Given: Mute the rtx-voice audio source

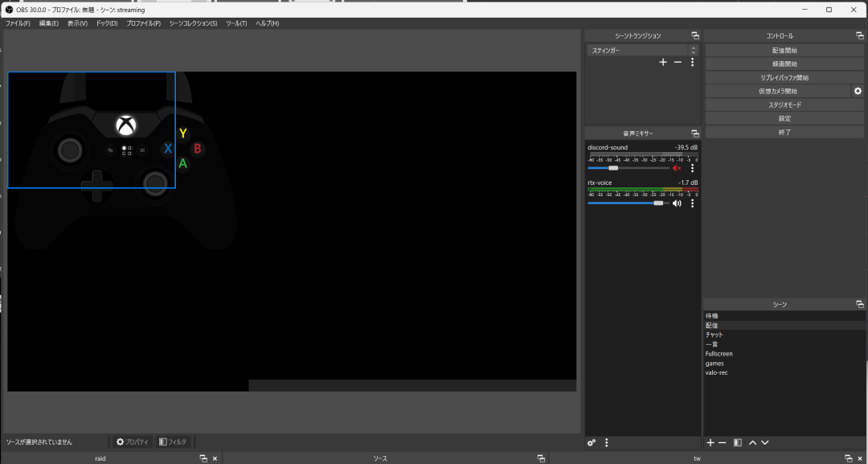Looking at the screenshot, I should 677,203.
